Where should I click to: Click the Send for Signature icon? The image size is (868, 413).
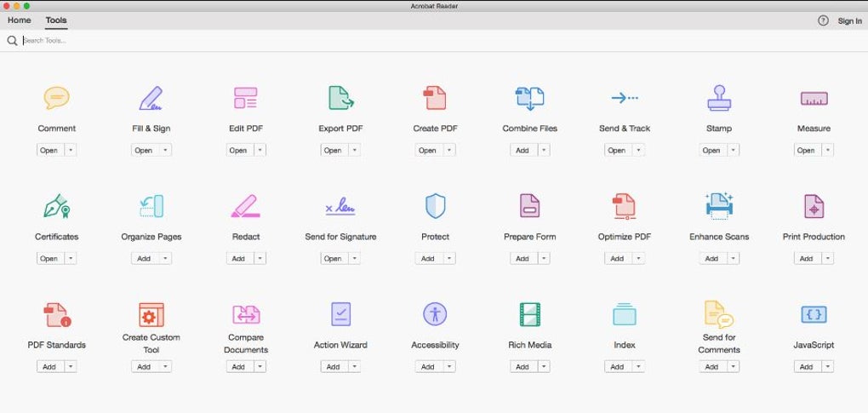[x=340, y=206]
